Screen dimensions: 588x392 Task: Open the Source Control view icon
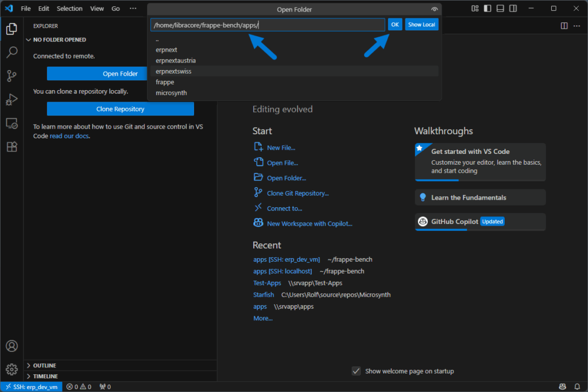tap(11, 76)
